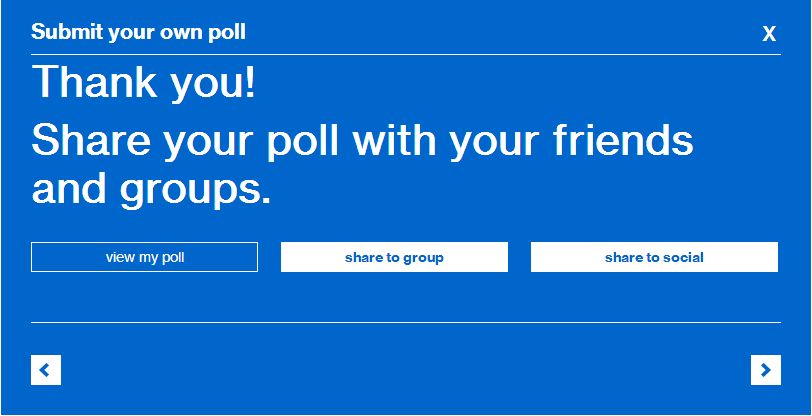
Task: Click the "Submit your own poll" title
Action: [x=138, y=32]
